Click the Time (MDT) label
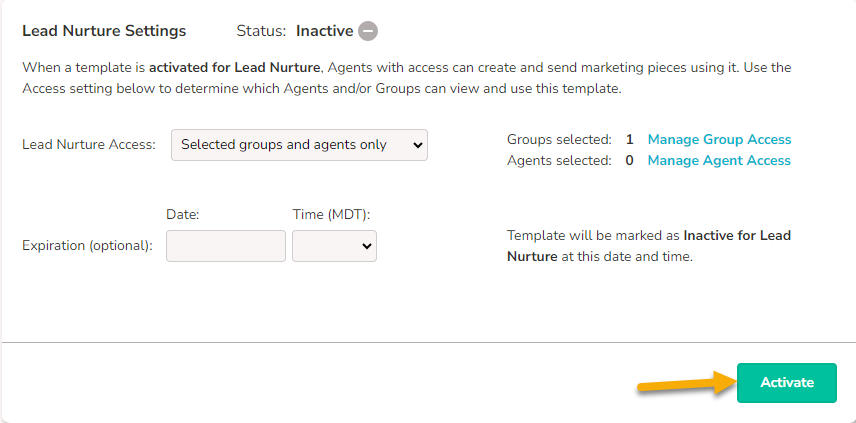 pyautogui.click(x=331, y=215)
